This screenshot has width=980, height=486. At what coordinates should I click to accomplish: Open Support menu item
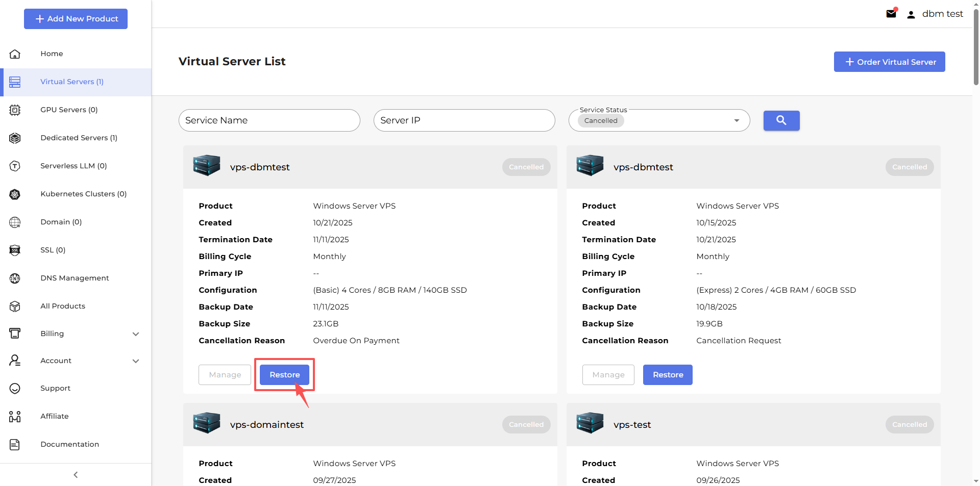[76, 388]
